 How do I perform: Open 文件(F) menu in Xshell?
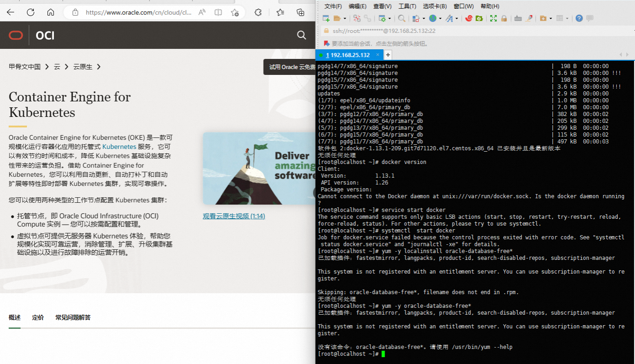[x=333, y=6]
